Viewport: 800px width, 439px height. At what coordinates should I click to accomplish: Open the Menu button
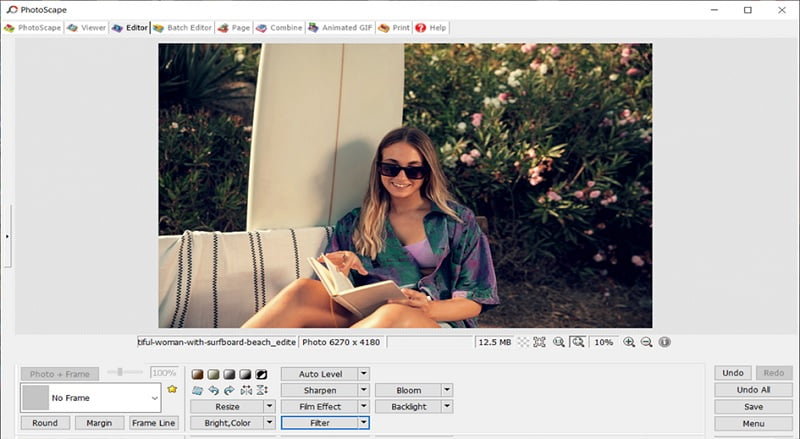pyautogui.click(x=753, y=423)
